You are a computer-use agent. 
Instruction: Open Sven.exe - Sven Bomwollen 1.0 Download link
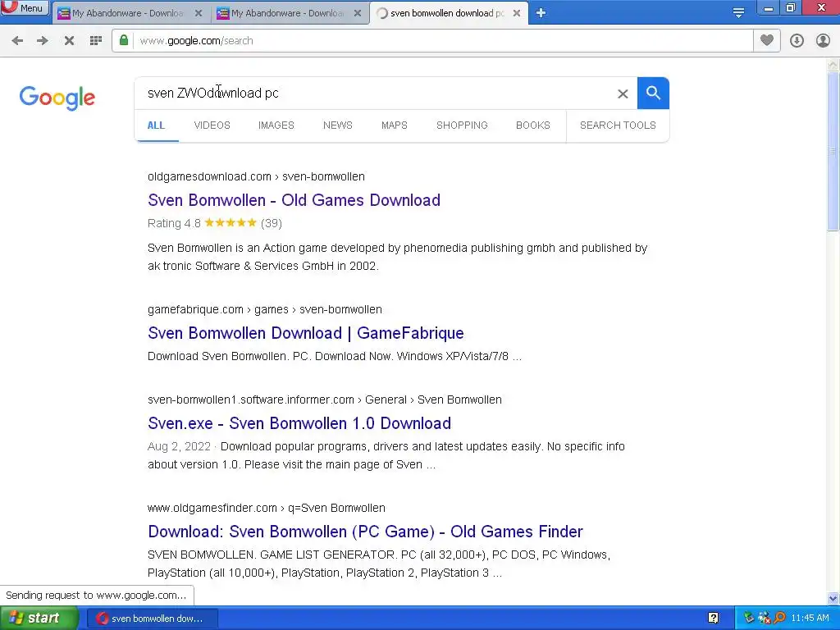[299, 423]
